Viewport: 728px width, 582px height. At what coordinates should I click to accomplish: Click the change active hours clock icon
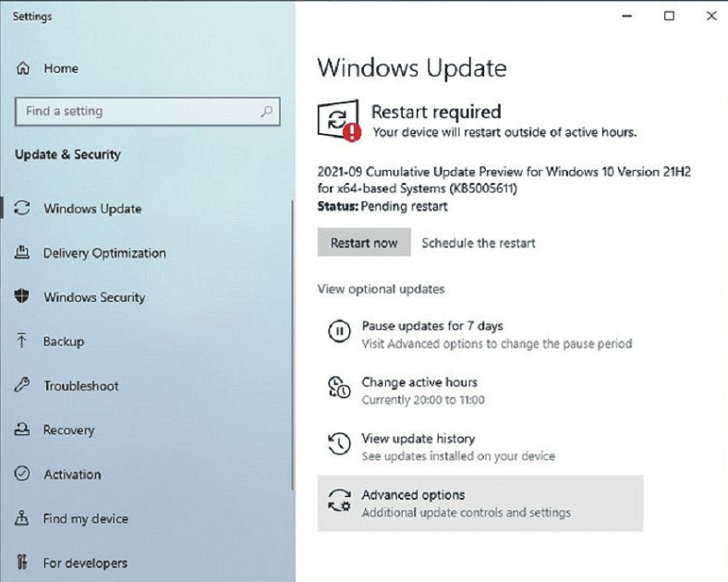(x=339, y=387)
